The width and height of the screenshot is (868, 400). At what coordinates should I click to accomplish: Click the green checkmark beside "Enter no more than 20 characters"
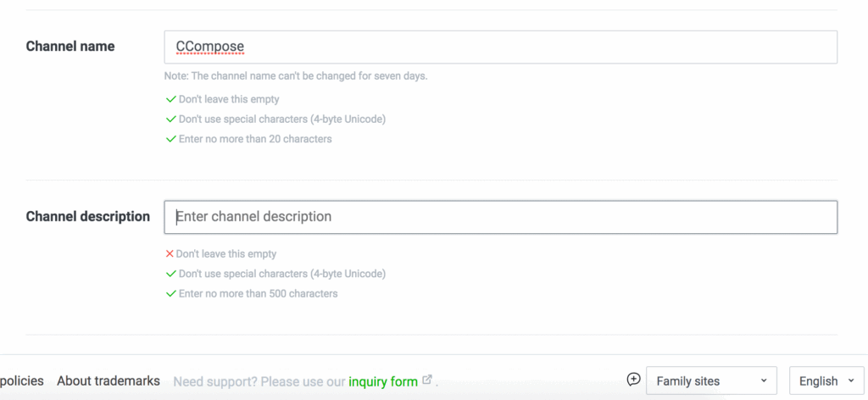click(170, 139)
